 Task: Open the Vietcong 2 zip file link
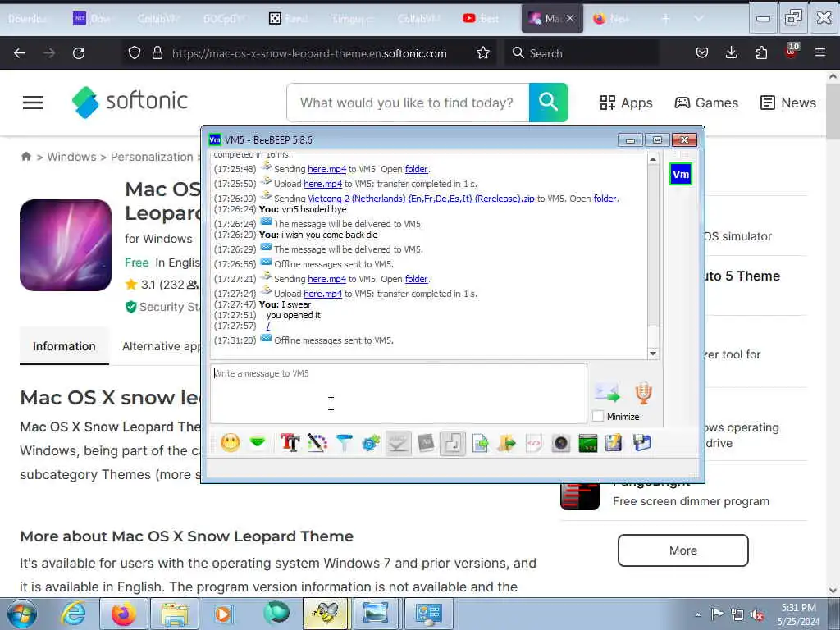click(421, 199)
